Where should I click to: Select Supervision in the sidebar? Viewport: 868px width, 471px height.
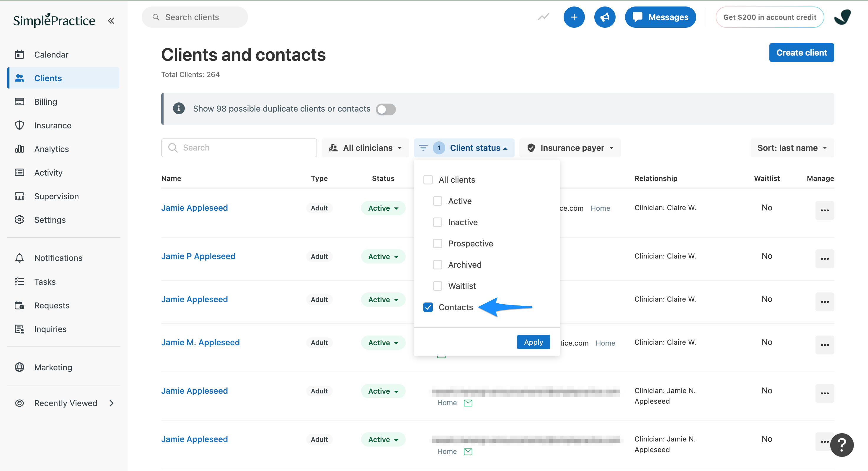63,196
